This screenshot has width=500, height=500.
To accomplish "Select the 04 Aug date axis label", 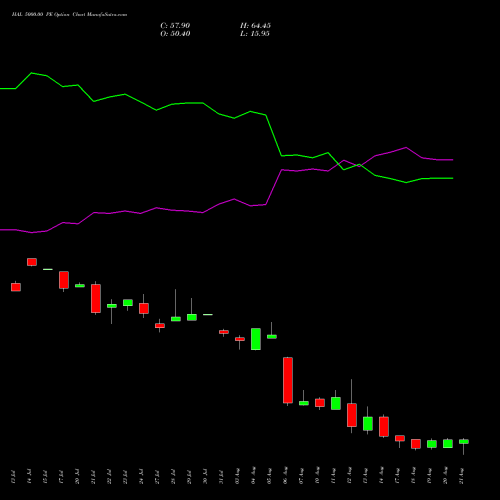I will click(x=253, y=476).
